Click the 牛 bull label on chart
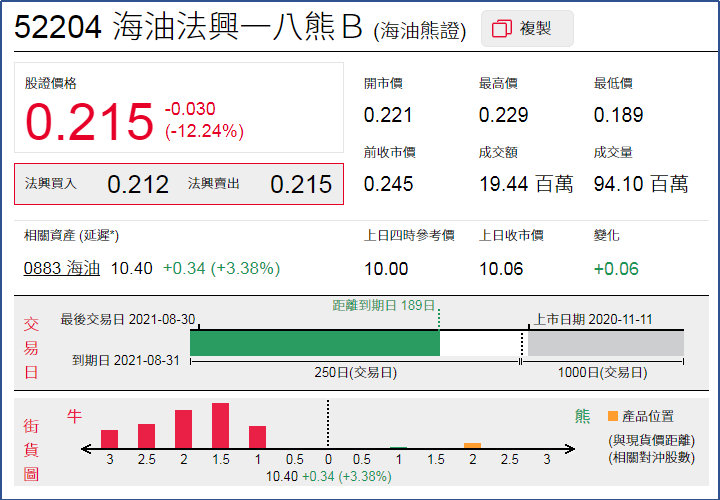Viewport: 720px width, 500px height. pyautogui.click(x=74, y=416)
